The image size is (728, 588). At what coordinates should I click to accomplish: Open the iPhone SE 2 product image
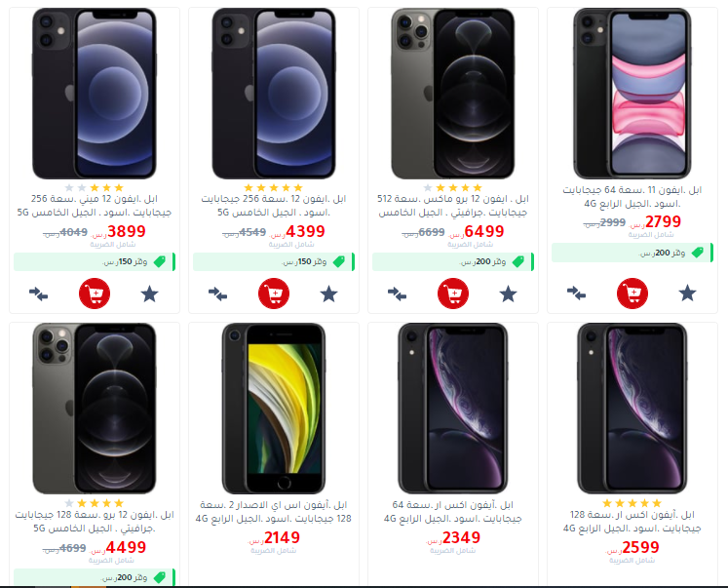[274, 409]
